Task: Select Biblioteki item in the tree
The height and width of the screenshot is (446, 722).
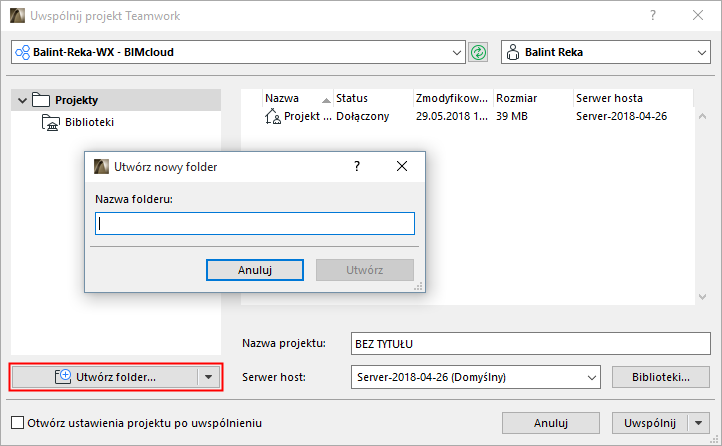Action: click(x=89, y=122)
